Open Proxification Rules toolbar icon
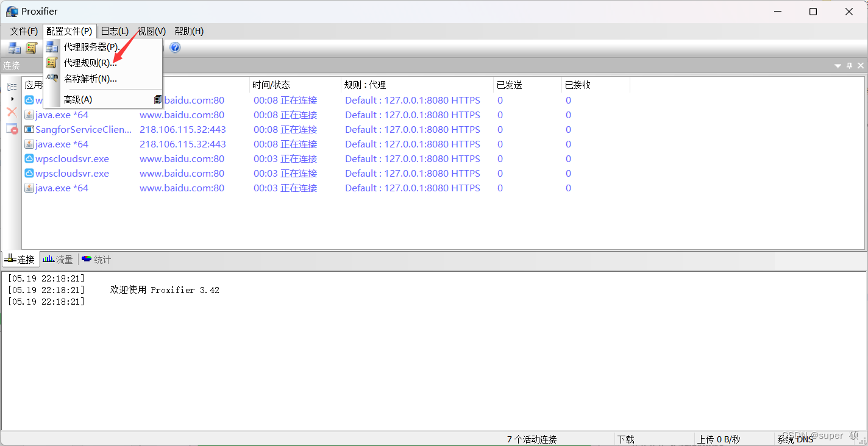This screenshot has height=446, width=868. pos(31,48)
